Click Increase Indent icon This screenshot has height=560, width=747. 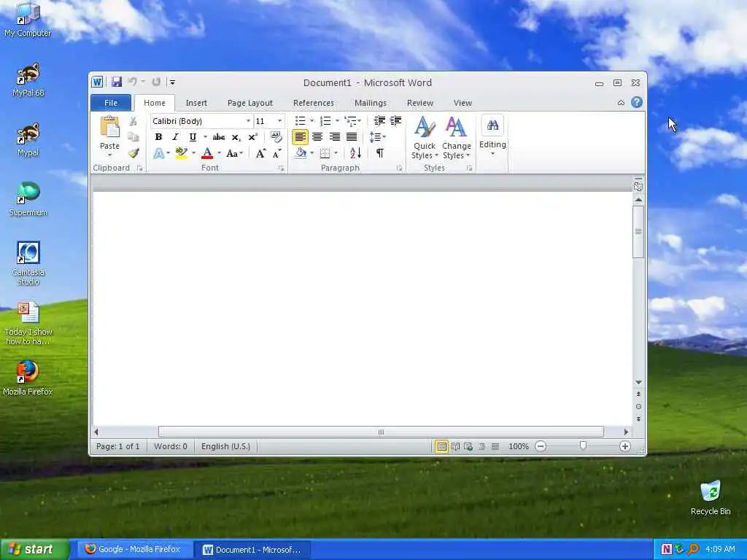[396, 121]
